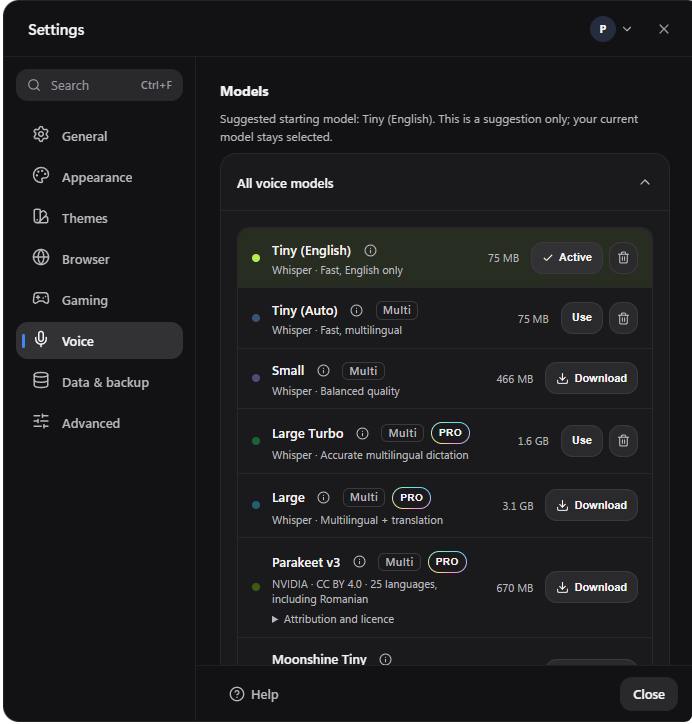The width and height of the screenshot is (692, 724).
Task: Download the Parakeet v3 model
Action: point(591,587)
